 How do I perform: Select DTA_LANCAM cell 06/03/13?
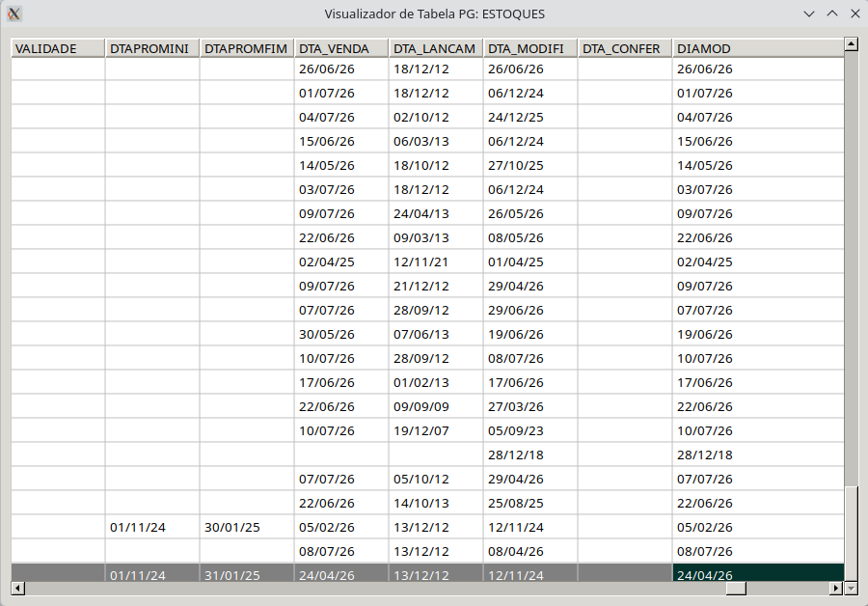(x=436, y=141)
